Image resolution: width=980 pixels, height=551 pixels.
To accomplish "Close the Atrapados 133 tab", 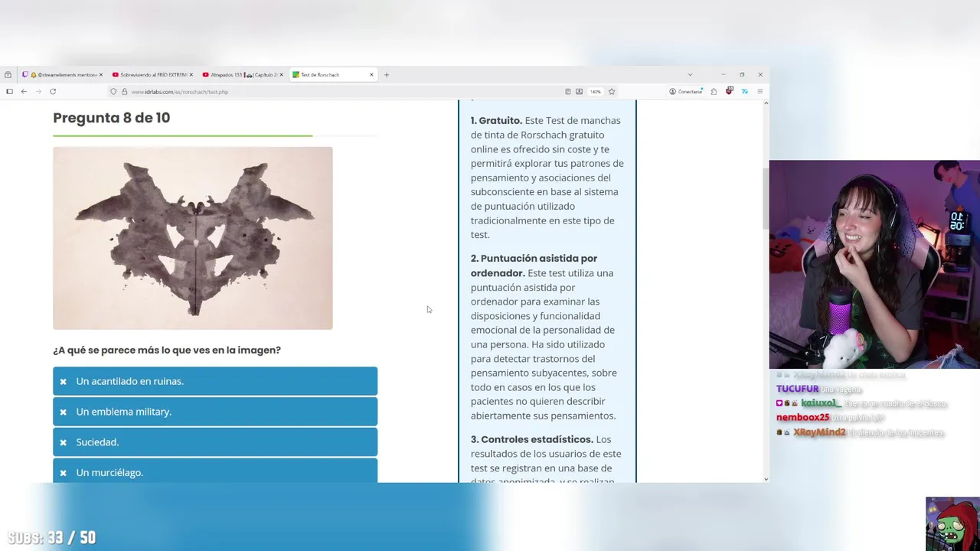I will point(281,75).
